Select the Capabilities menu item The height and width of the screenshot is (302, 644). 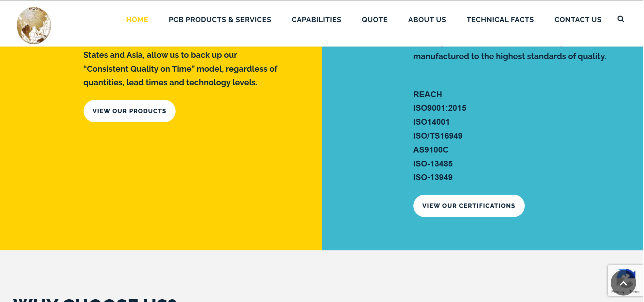(316, 20)
